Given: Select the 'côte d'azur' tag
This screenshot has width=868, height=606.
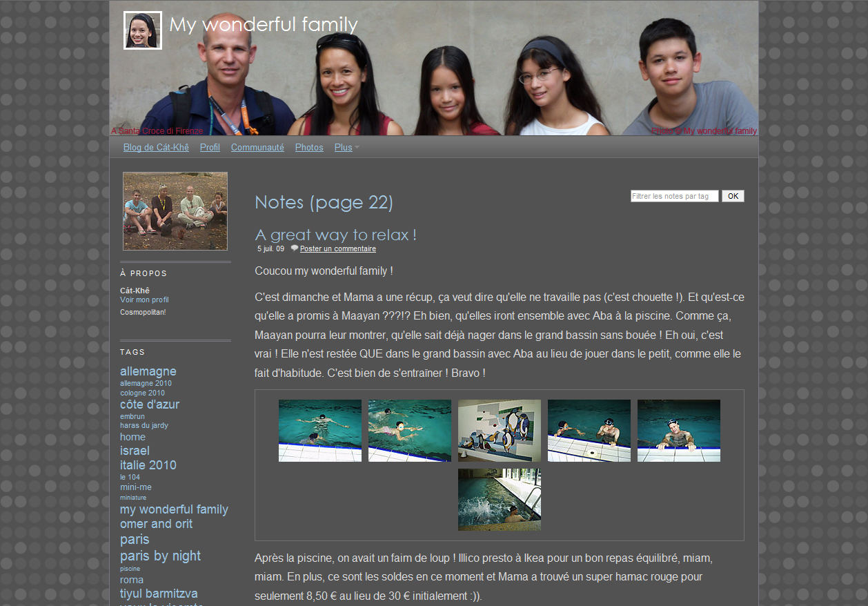Looking at the screenshot, I should (x=150, y=404).
